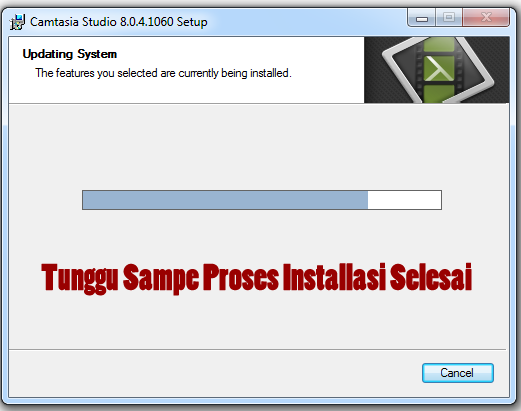Image resolution: width=521 pixels, height=411 pixels.
Task: Select the "features you selected" description text
Action: pos(163,73)
